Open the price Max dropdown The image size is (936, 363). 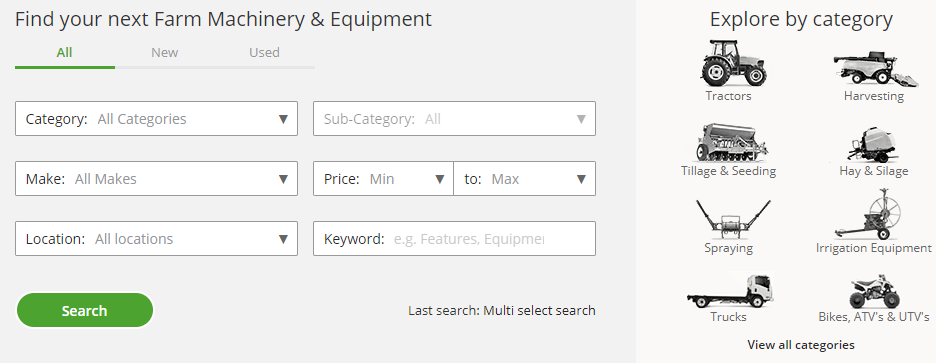coord(525,179)
